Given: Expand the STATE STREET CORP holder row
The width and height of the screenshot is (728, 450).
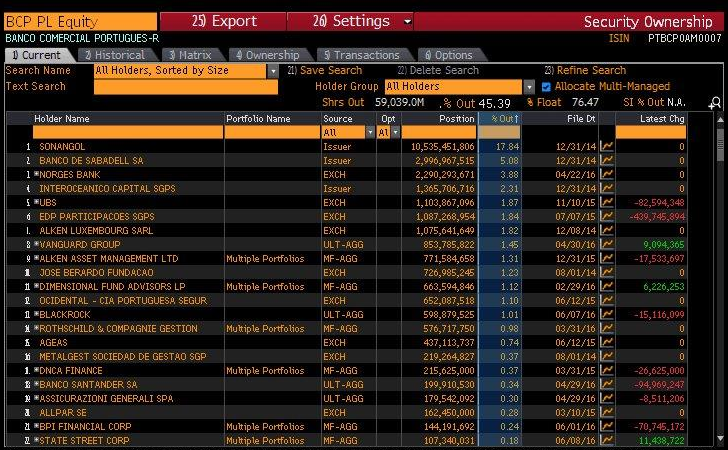Looking at the screenshot, I should click(x=36, y=440).
